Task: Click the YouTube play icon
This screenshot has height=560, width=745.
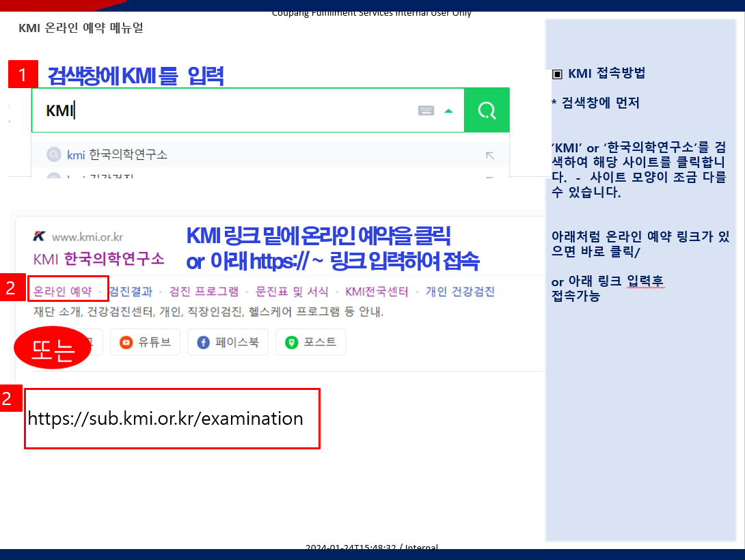Action: click(x=126, y=343)
